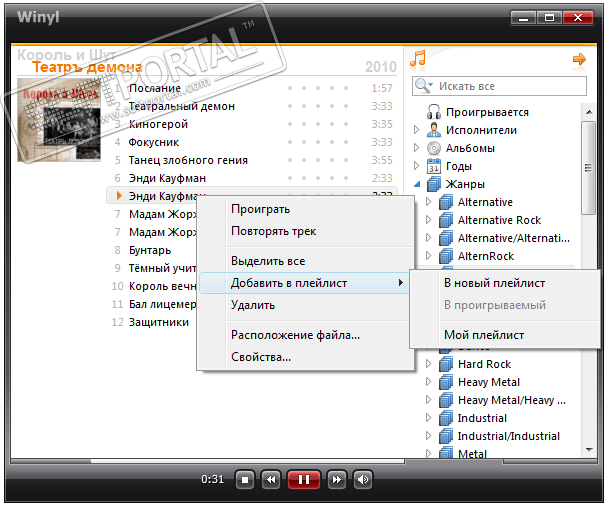Click the album cover thumbnail
The width and height of the screenshot is (608, 507).
(59, 120)
